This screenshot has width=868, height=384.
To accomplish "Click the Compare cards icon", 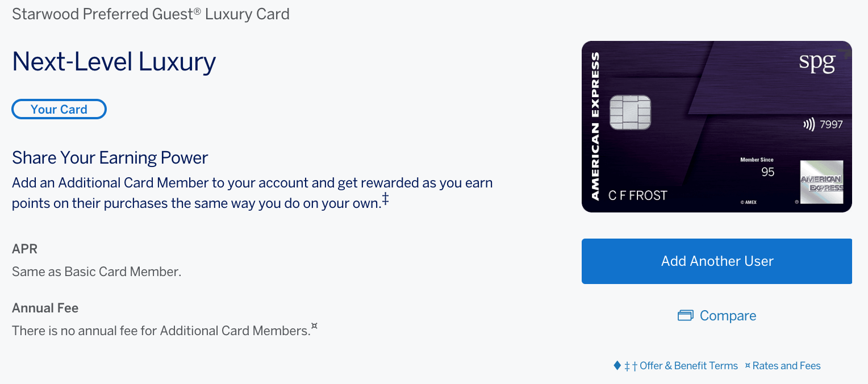I will tap(685, 315).
